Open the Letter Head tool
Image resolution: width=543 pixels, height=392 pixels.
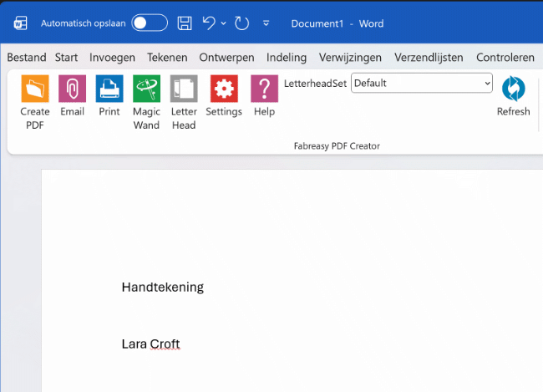click(x=184, y=89)
